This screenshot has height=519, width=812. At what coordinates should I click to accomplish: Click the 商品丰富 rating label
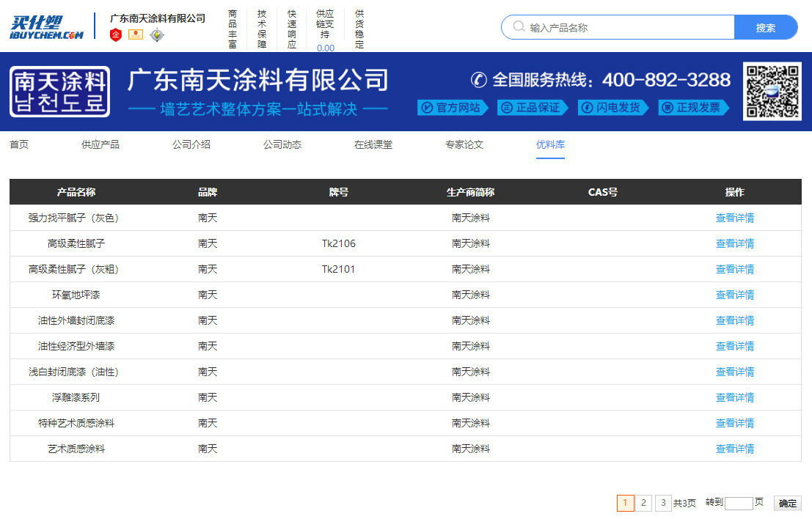pyautogui.click(x=233, y=29)
